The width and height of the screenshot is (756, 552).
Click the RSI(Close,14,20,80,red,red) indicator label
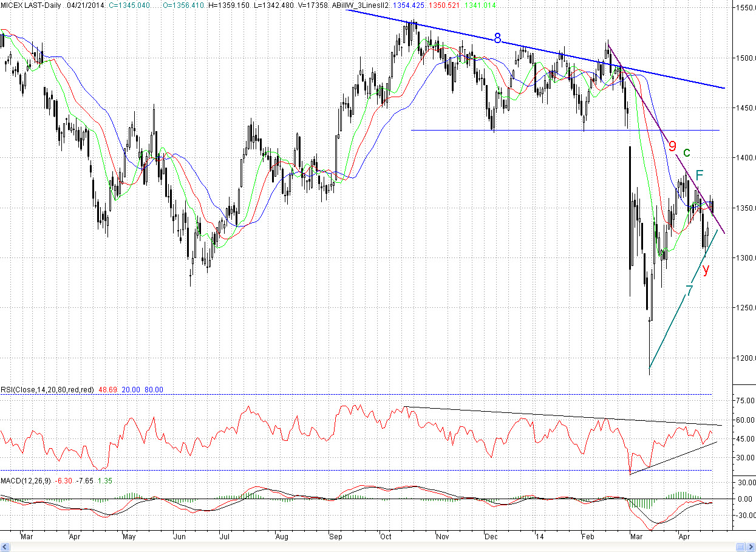[x=47, y=389]
